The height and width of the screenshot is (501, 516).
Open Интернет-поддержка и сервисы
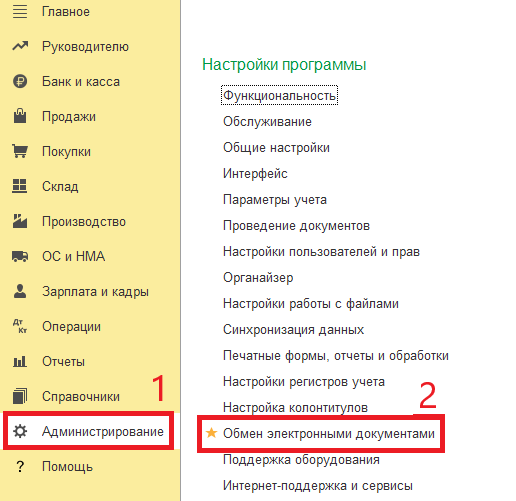tap(318, 486)
